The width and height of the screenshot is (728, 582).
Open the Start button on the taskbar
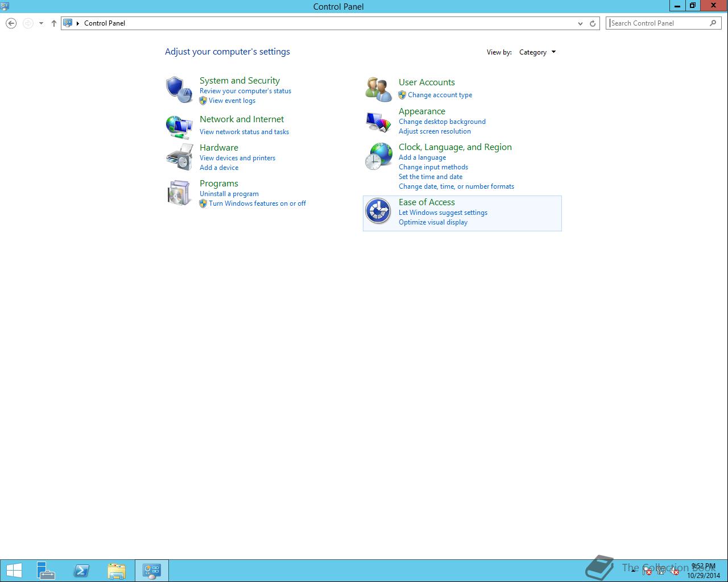[14, 571]
